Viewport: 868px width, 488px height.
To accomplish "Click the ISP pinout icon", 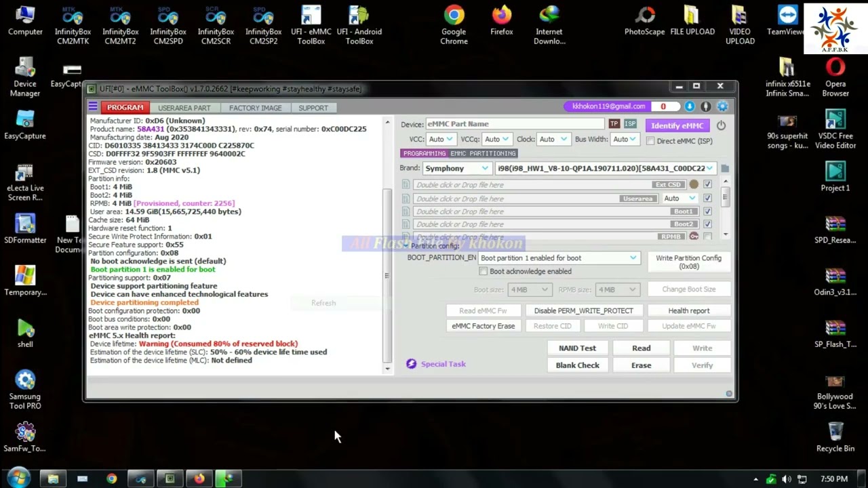I will pyautogui.click(x=630, y=124).
